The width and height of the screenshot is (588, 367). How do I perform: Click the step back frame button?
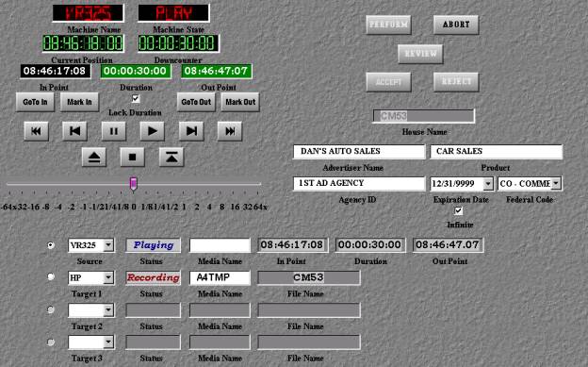(x=74, y=131)
